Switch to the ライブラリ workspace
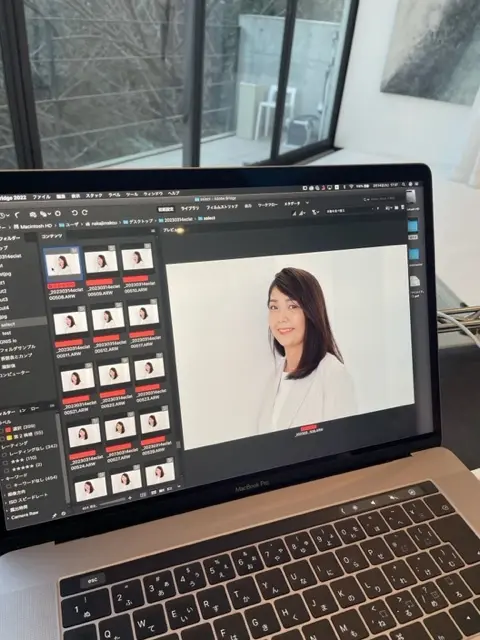 click(x=189, y=208)
